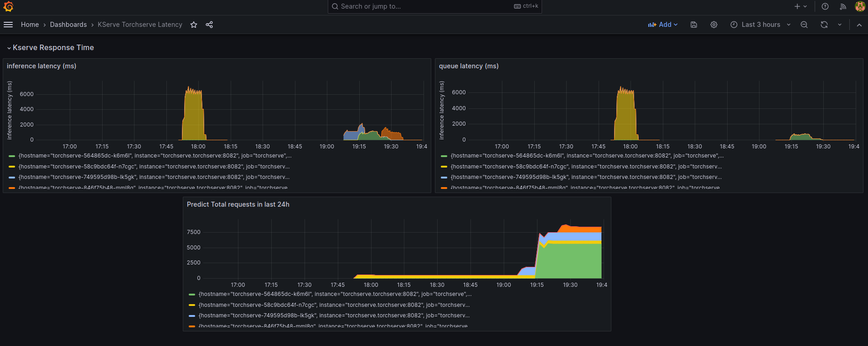This screenshot has width=868, height=346.
Task: Navigate to Dashboards breadcrumb
Action: (68, 25)
